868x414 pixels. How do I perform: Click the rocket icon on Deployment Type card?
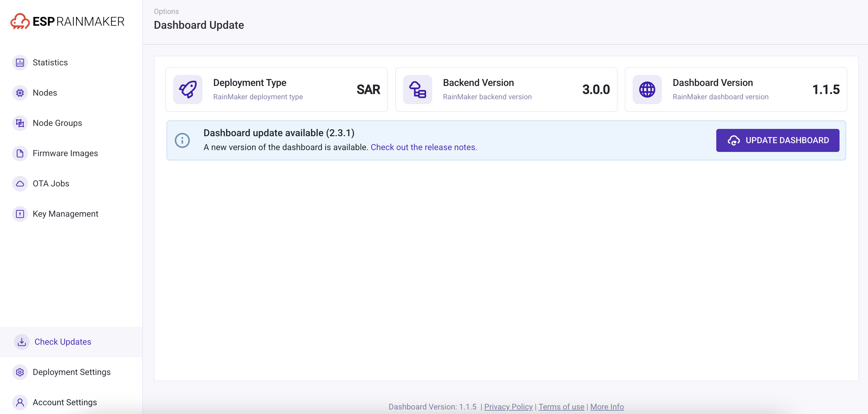[x=188, y=89]
